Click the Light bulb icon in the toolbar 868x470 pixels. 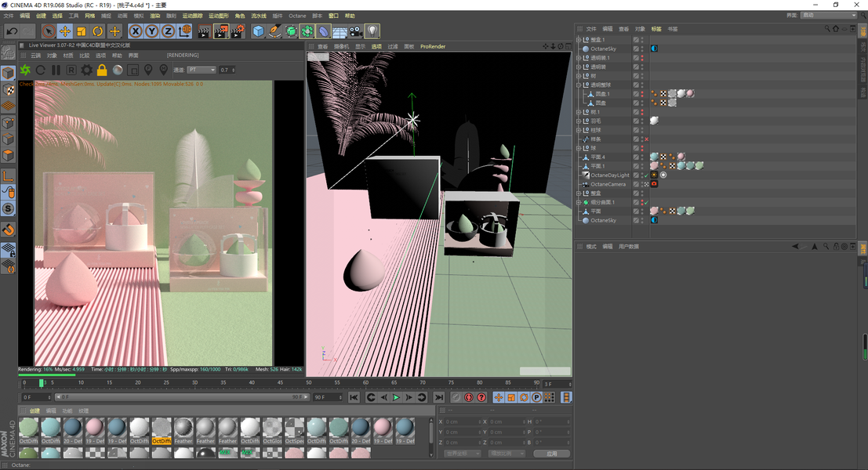[x=372, y=31]
